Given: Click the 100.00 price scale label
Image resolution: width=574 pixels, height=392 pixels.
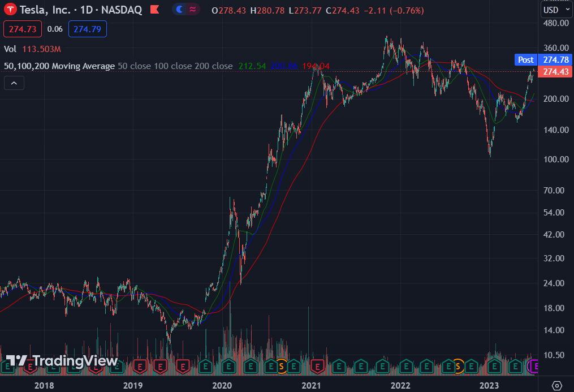Looking at the screenshot, I should point(556,159).
